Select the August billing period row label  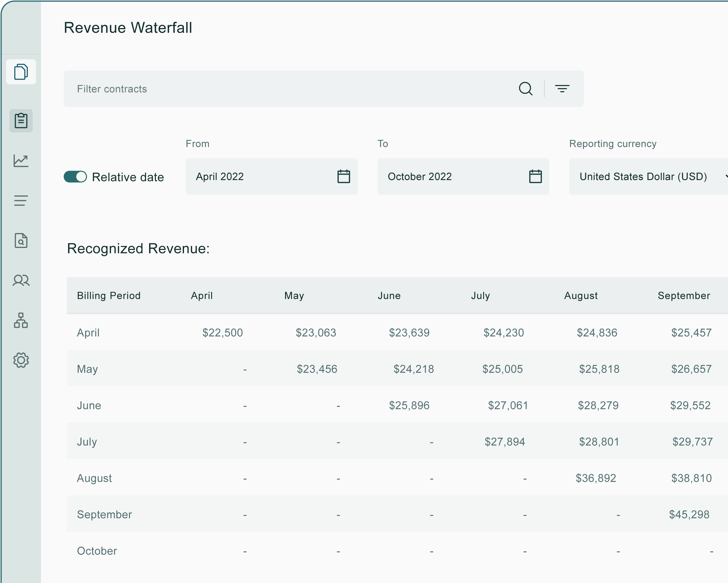tap(95, 478)
